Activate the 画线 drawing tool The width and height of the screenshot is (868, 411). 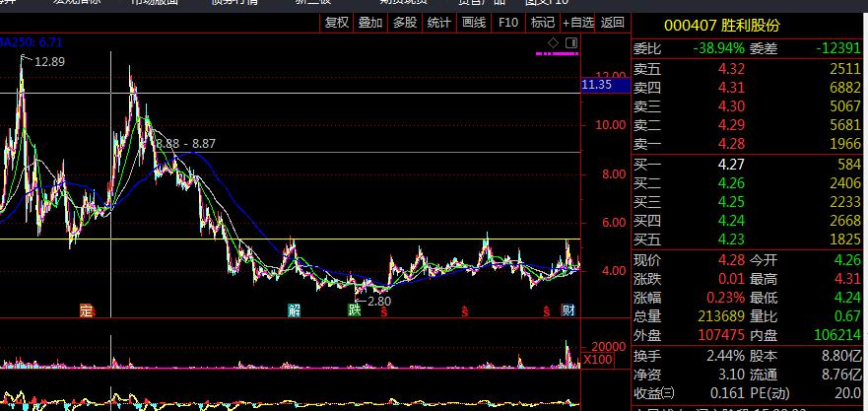pyautogui.click(x=474, y=23)
